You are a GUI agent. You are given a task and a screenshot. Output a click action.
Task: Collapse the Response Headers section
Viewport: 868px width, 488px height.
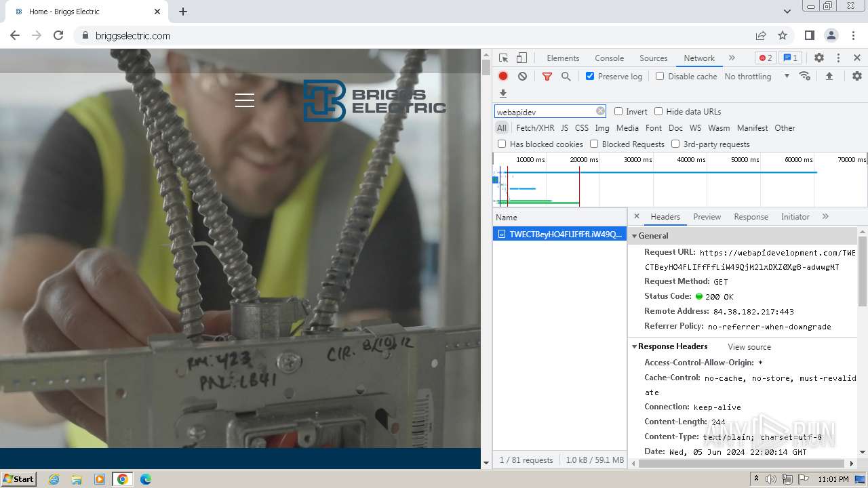coord(635,346)
